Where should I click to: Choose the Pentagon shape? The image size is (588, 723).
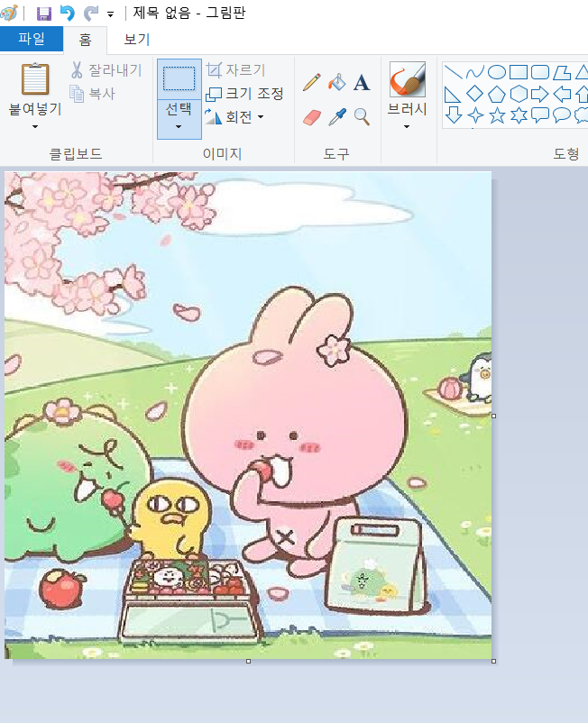click(497, 94)
